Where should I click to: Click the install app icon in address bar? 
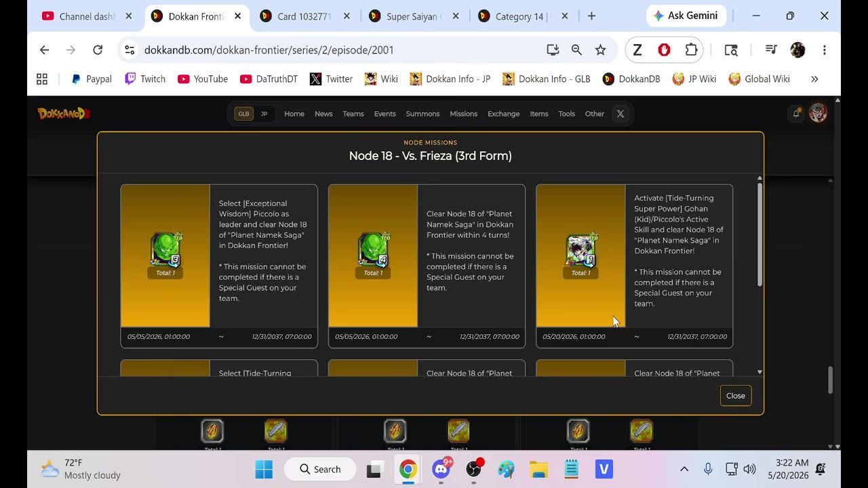pos(553,49)
